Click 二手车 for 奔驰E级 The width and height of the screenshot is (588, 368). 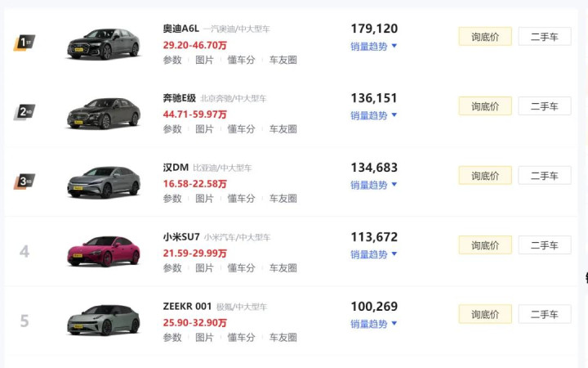pos(545,106)
